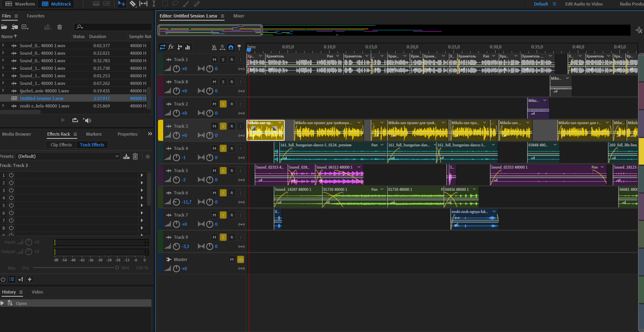
Task: Delete the selected effects preset with trash icon
Action: pyautogui.click(x=135, y=156)
